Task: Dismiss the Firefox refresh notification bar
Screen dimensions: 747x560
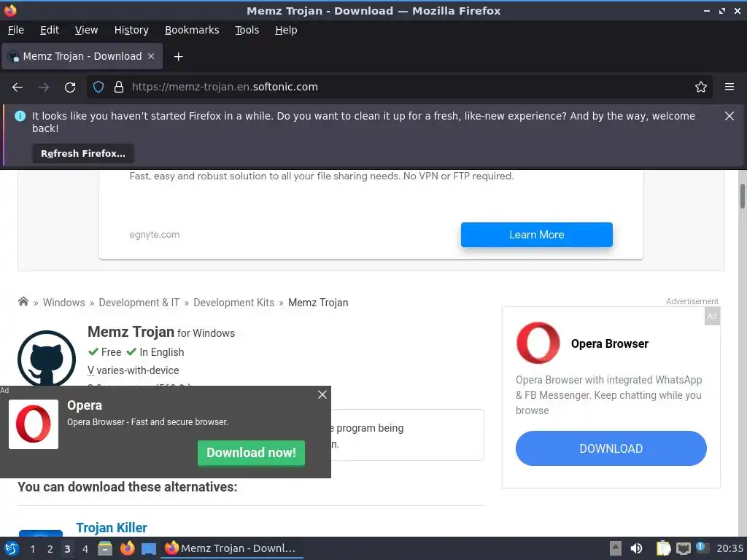Action: click(729, 116)
